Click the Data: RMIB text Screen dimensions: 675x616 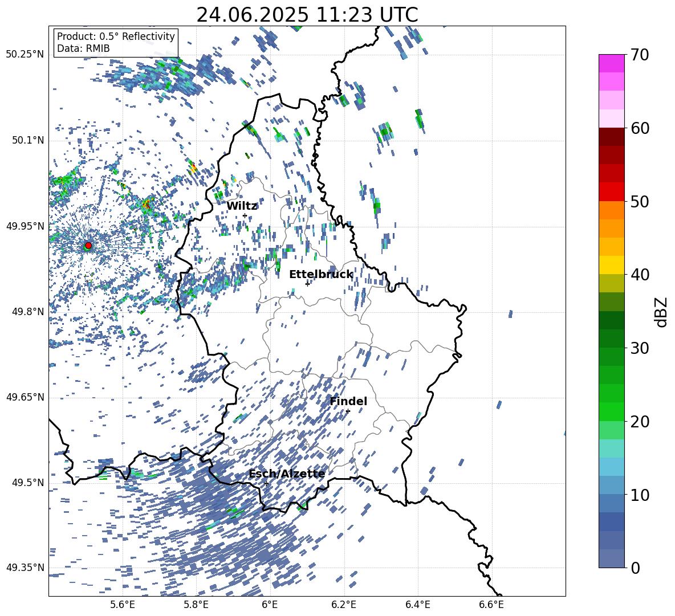[x=83, y=48]
